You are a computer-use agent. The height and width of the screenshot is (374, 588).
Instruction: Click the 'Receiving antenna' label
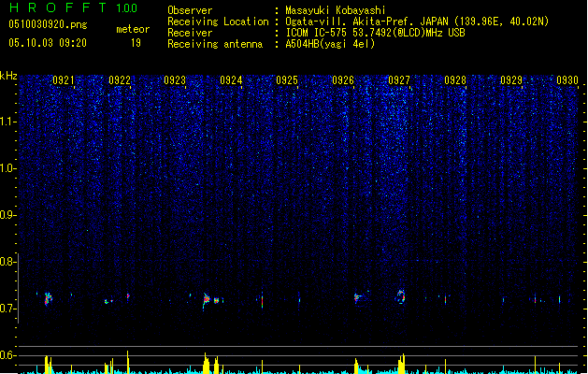coord(215,44)
